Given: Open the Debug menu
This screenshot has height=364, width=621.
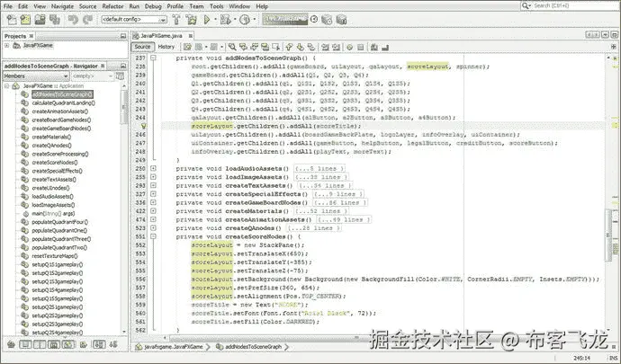Looking at the screenshot, I should (153, 6).
